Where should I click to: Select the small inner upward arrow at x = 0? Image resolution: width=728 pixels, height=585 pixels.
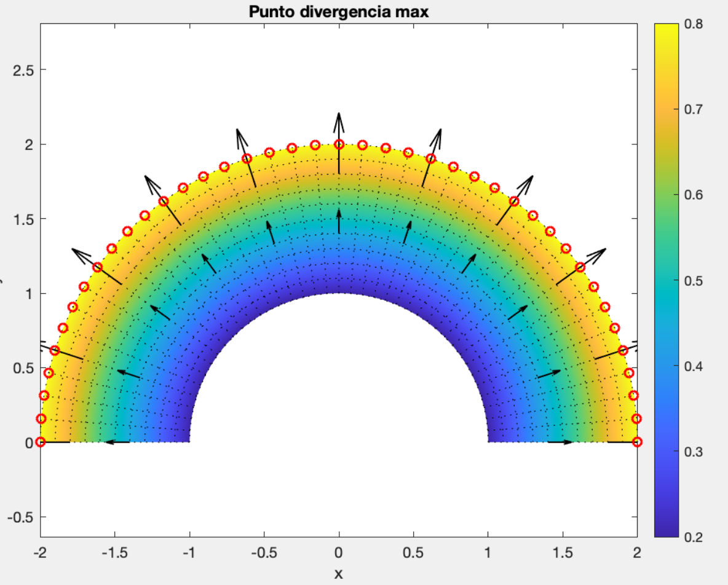tap(339, 220)
